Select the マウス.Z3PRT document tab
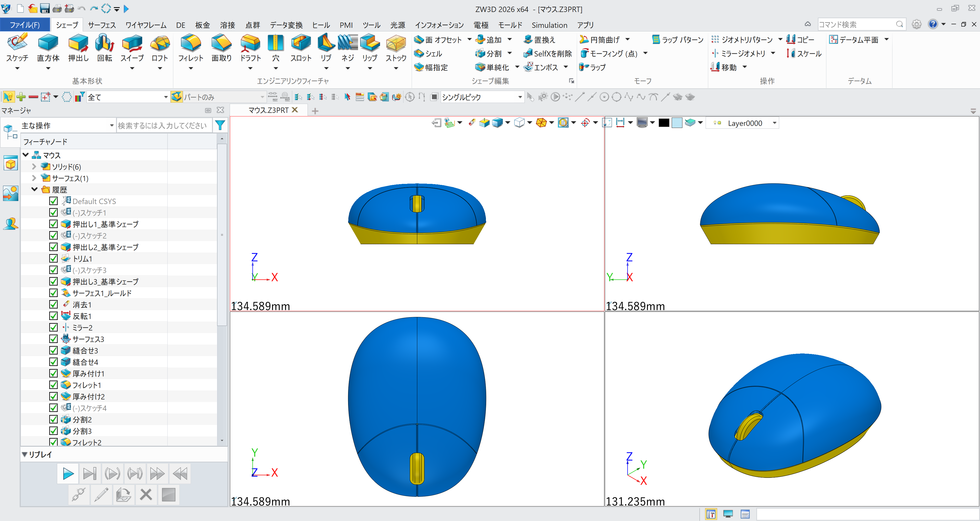Image resolution: width=980 pixels, height=521 pixels. (268, 110)
